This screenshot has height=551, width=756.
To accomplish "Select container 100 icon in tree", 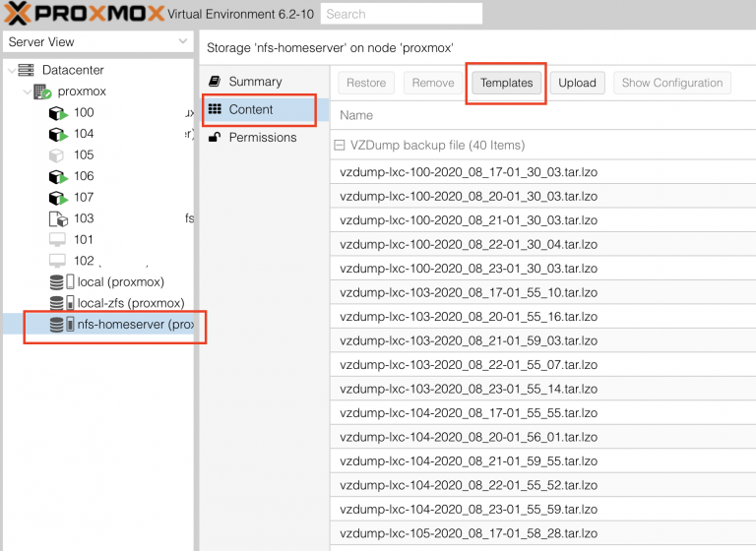I will point(58,113).
